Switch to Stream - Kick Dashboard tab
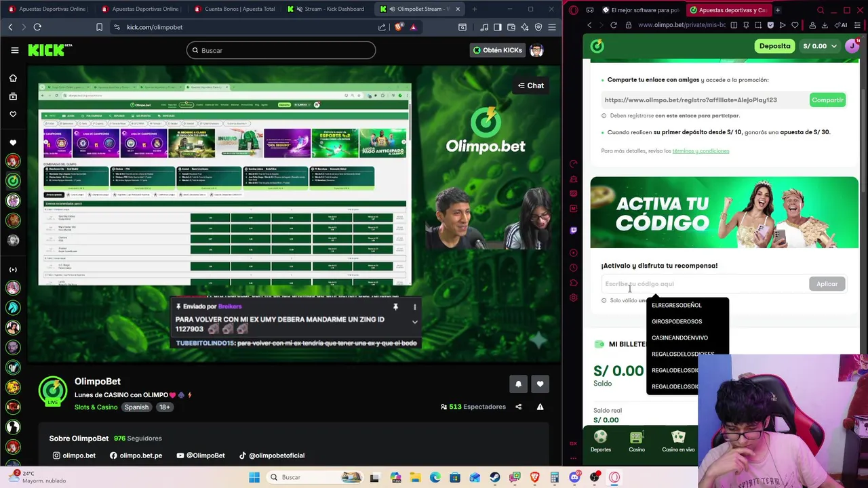 coord(325,9)
